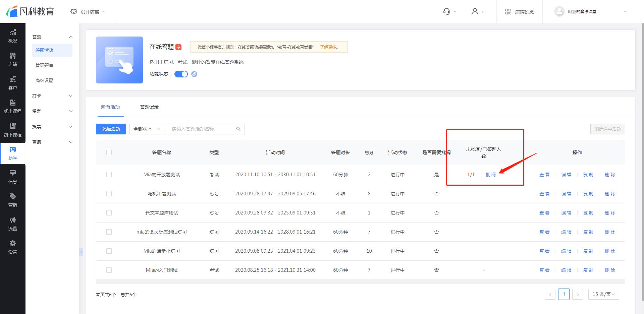Image resolution: width=644 pixels, height=314 pixels.
Task: Open the 阿亚的魔法课堂 account dropdown
Action: [x=590, y=11]
